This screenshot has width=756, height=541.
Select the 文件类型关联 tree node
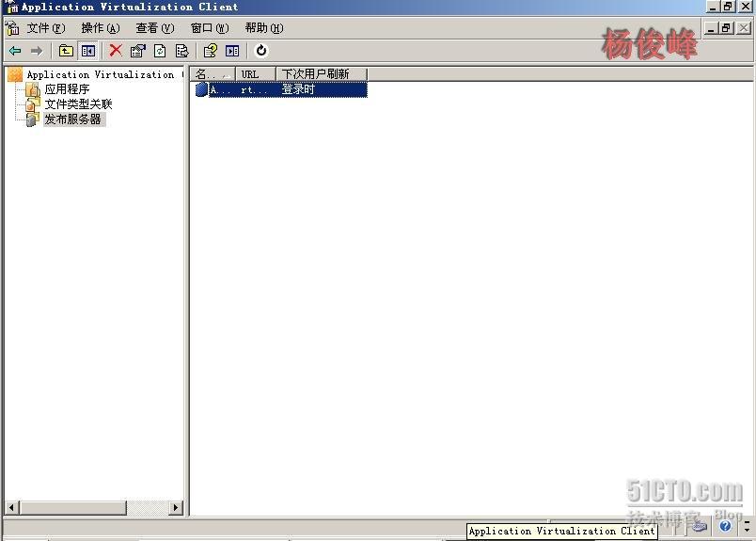coord(78,104)
